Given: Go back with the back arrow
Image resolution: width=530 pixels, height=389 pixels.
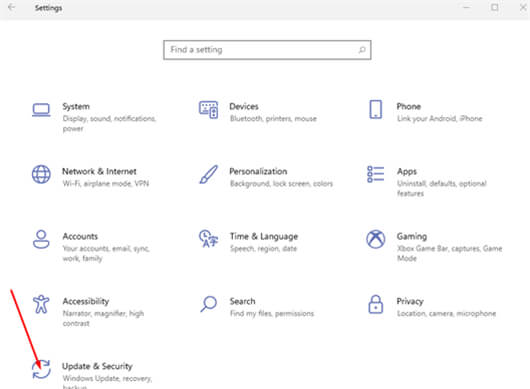Looking at the screenshot, I should 11,7.
